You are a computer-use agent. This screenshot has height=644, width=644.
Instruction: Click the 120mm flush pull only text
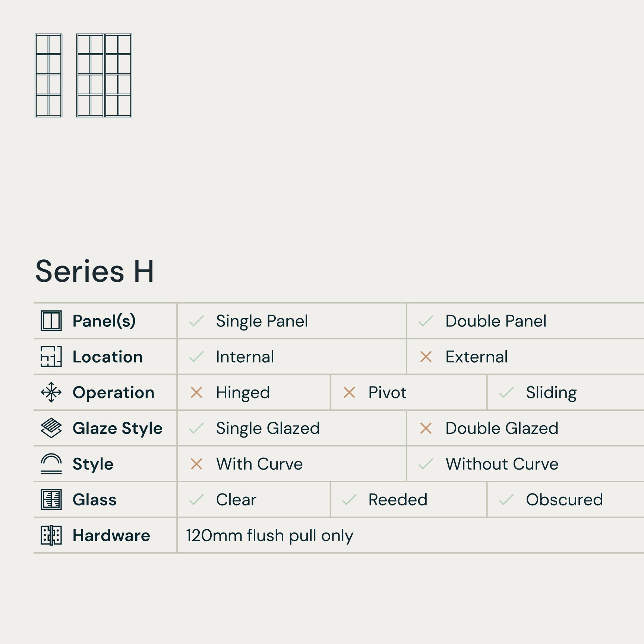coord(269,536)
